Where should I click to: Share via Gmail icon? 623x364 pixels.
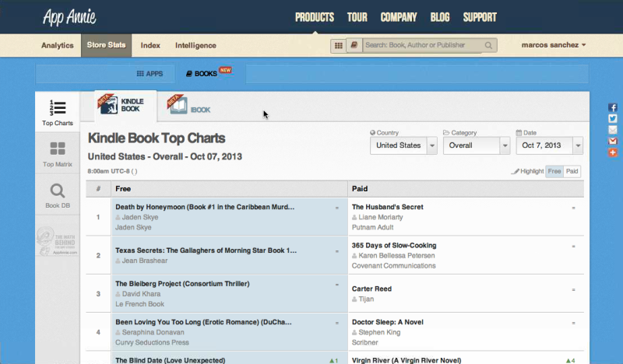[613, 141]
